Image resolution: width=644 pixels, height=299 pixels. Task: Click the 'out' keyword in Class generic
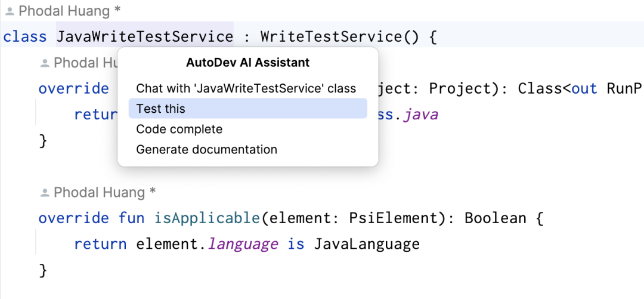(584, 89)
